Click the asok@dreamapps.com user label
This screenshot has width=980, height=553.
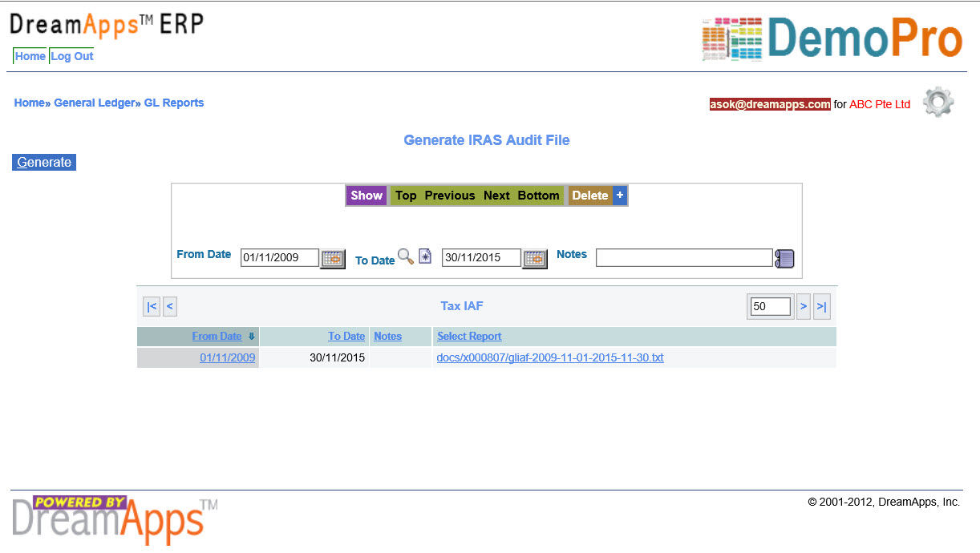pos(770,104)
